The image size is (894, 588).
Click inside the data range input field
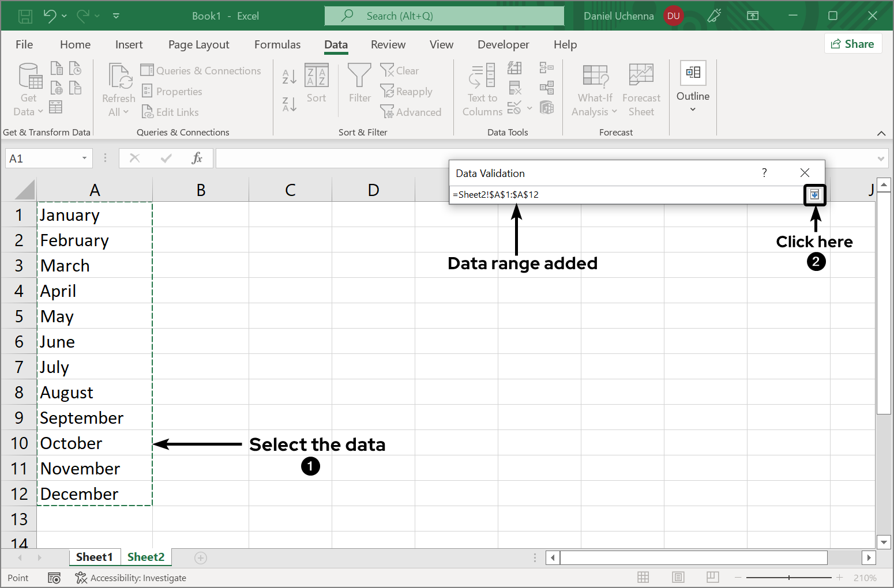click(x=606, y=194)
